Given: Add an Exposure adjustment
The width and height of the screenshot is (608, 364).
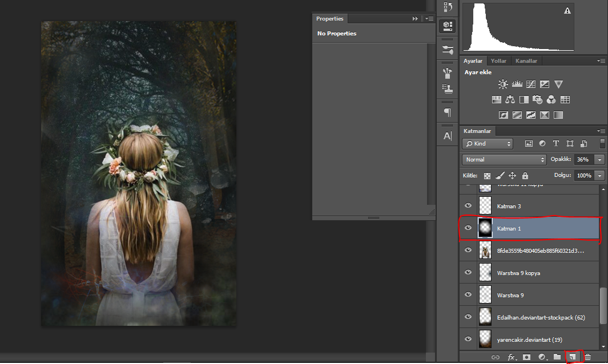Looking at the screenshot, I should coord(545,84).
